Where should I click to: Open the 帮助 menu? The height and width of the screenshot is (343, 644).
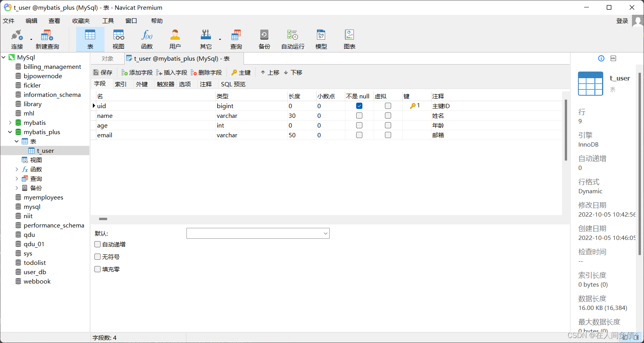click(157, 21)
